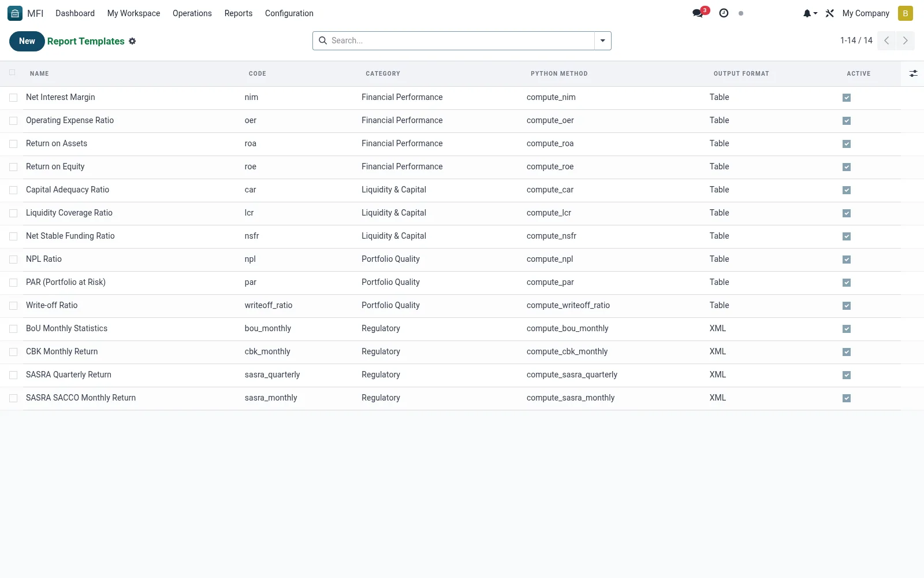
Task: Toggle the search options dropdown arrow
Action: pos(602,40)
